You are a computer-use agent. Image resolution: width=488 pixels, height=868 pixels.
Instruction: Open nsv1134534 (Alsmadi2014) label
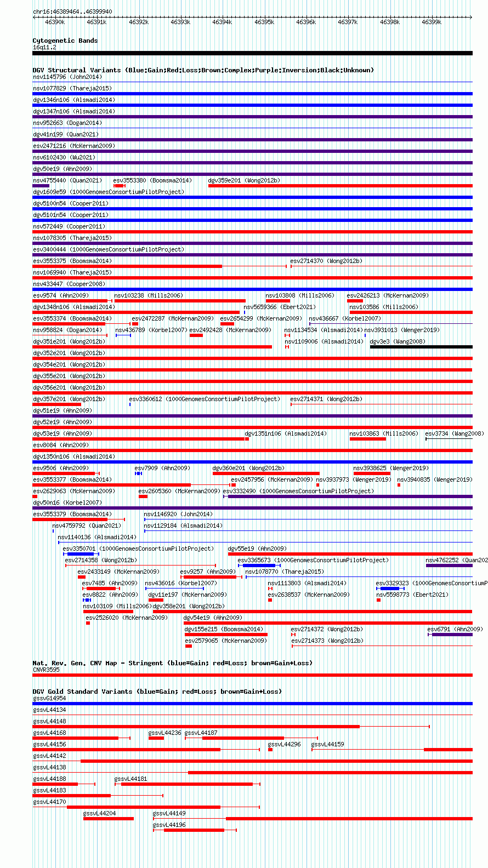pos(324,330)
